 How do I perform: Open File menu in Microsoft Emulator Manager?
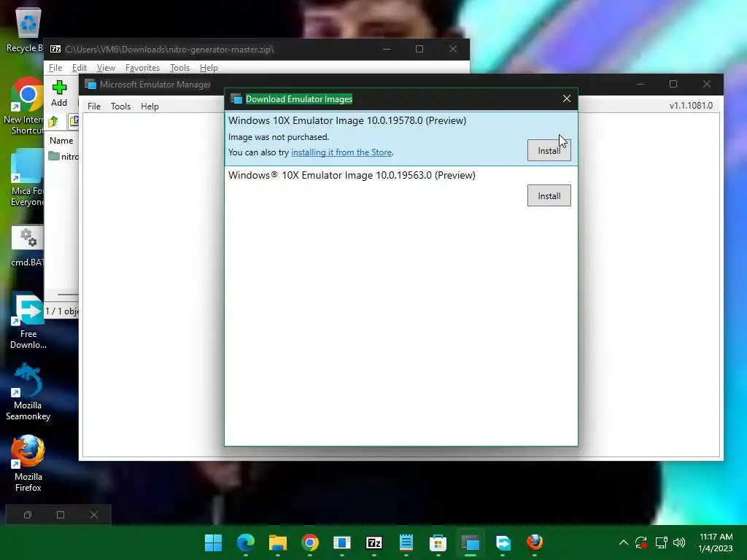point(94,106)
